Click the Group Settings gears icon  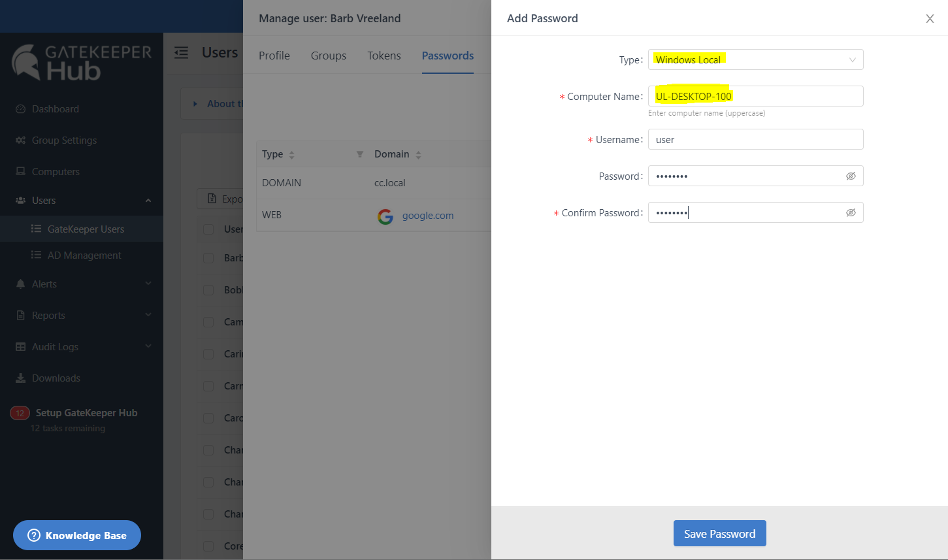click(x=20, y=140)
